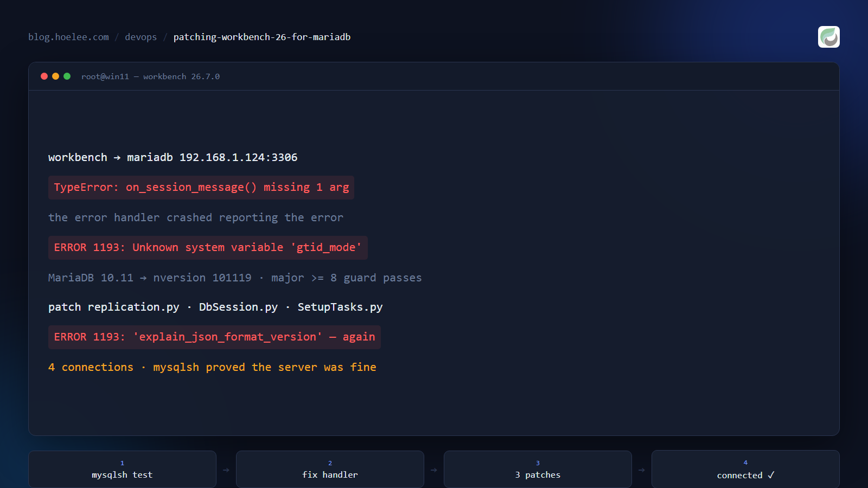Viewport: 868px width, 488px height.
Task: Select step 3 patches card
Action: tap(538, 470)
